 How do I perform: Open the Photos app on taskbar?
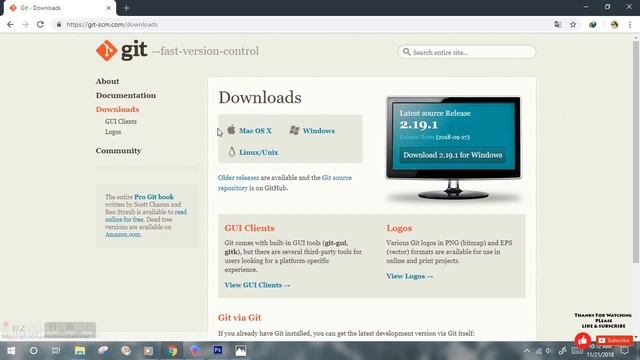[x=241, y=351]
